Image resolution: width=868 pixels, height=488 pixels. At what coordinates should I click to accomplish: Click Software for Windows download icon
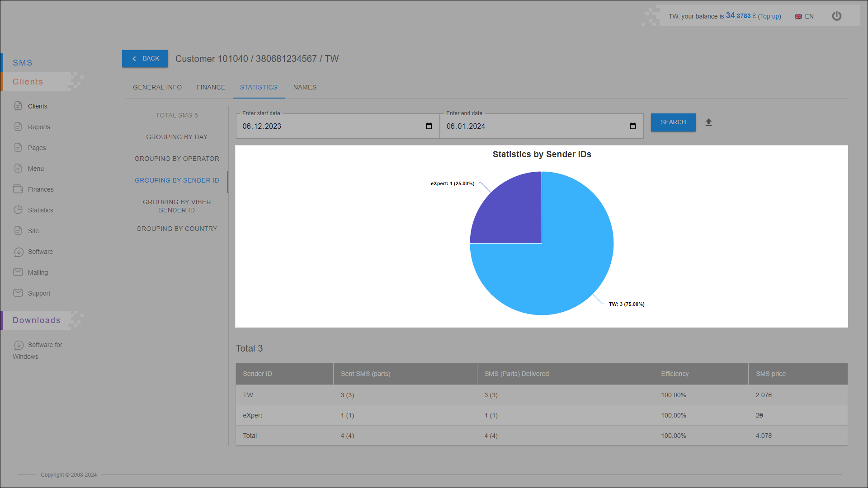[x=19, y=345]
